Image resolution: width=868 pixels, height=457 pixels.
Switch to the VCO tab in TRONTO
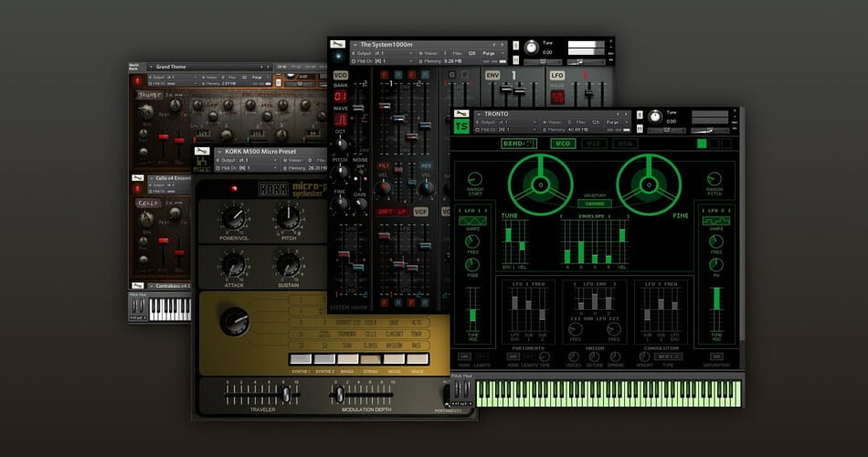[x=563, y=143]
